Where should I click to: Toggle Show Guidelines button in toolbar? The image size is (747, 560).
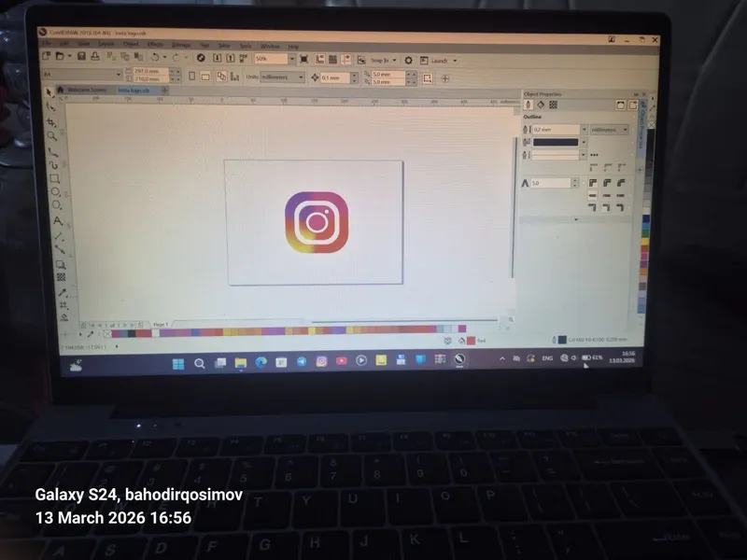[x=345, y=59]
